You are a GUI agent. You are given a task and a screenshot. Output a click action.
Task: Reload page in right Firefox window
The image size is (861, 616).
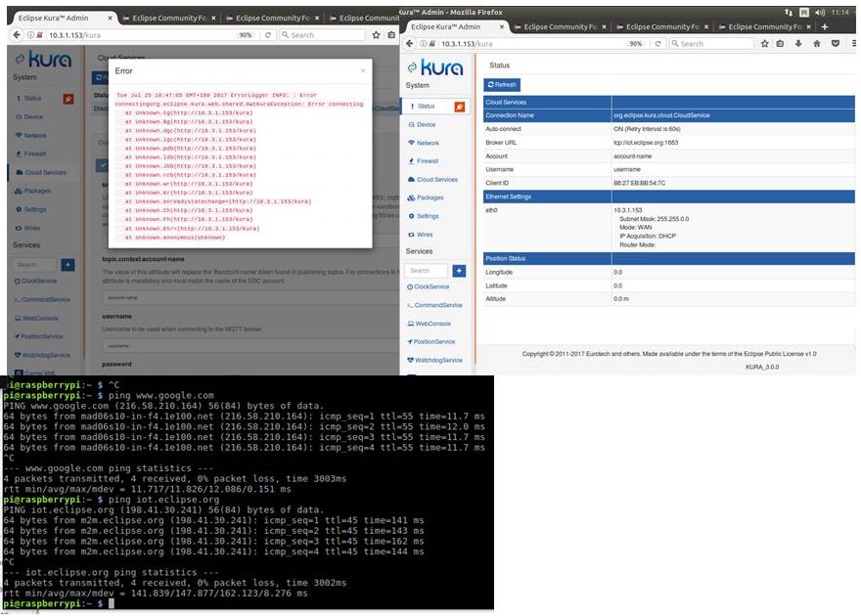[657, 43]
